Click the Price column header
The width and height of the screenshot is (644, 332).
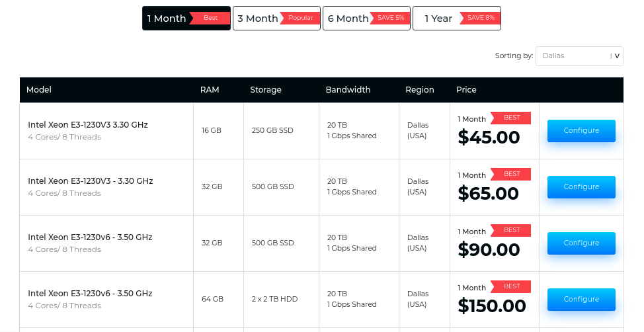click(466, 89)
